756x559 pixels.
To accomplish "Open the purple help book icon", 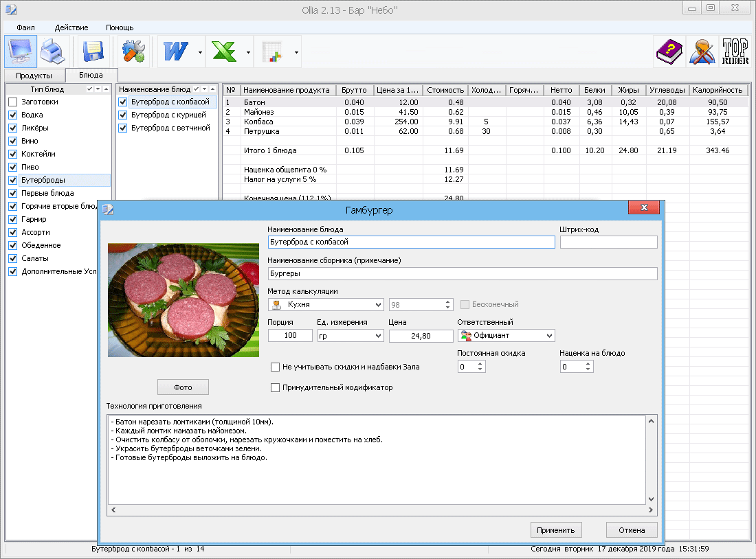I will [x=669, y=52].
